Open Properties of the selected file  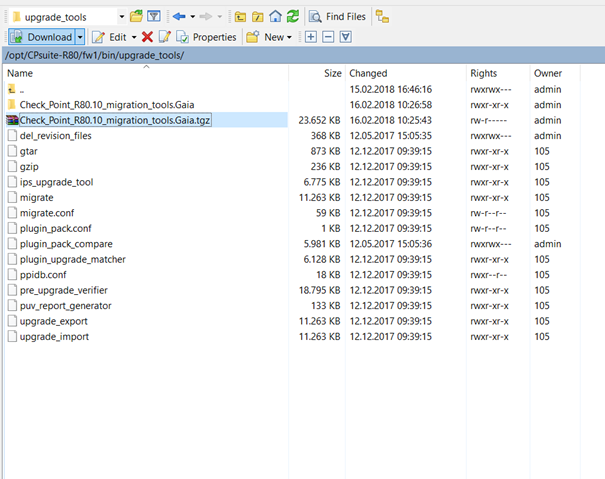pos(206,37)
